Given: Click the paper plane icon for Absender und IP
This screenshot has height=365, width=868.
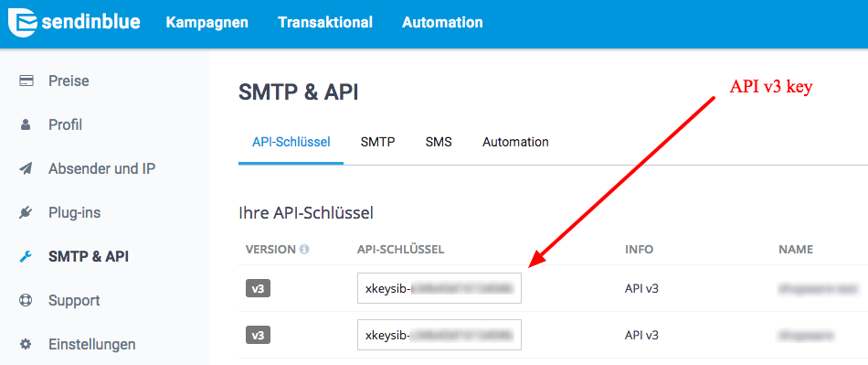Looking at the screenshot, I should click(x=26, y=168).
